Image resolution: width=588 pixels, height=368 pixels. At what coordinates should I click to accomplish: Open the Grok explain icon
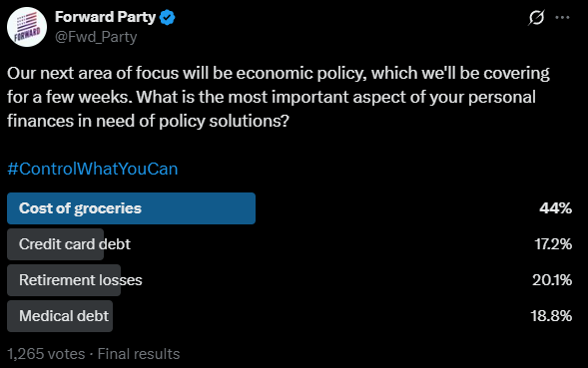click(x=537, y=17)
